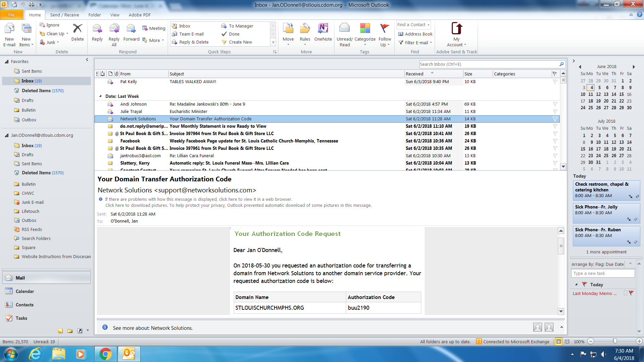Open the Folder ribbon tab

coord(95,15)
